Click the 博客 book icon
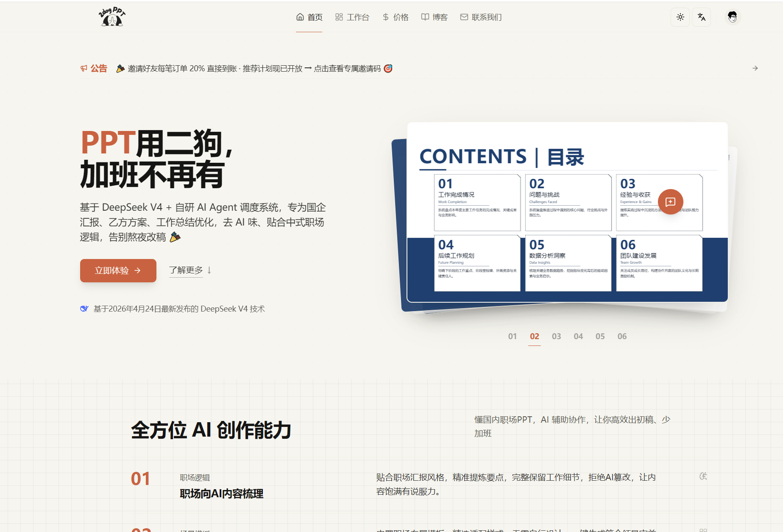The width and height of the screenshot is (783, 532). click(425, 17)
